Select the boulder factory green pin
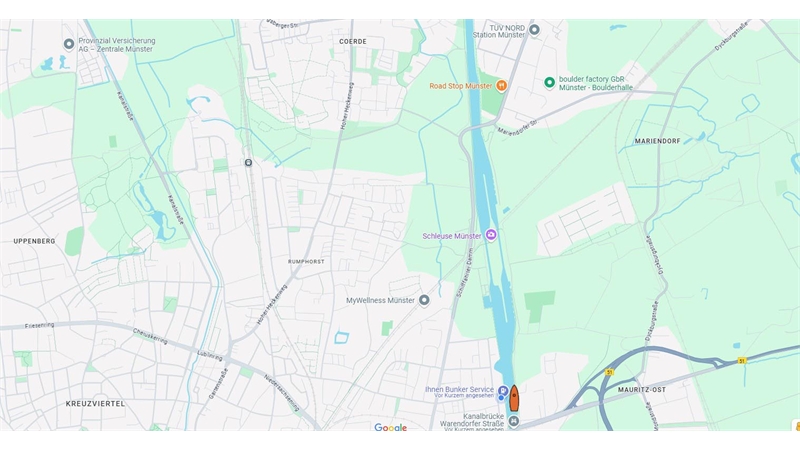Screen dimensions: 800x450 coord(549,82)
